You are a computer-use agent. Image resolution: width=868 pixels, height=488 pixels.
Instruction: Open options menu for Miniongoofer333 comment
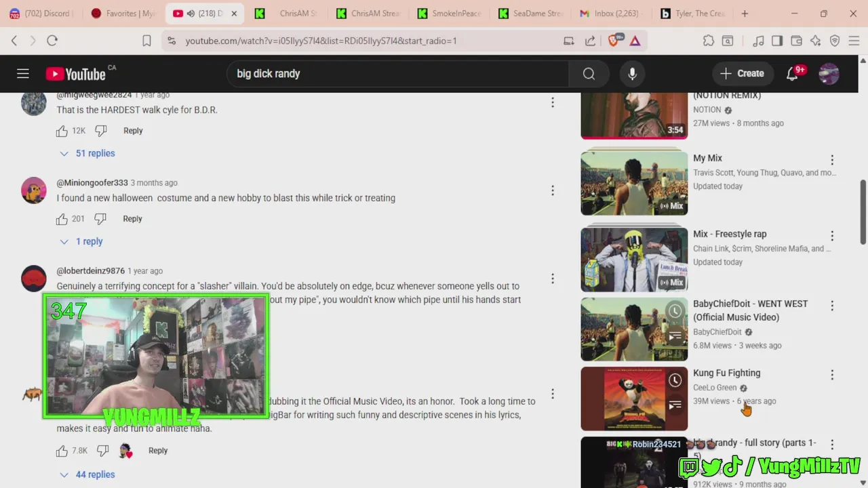pos(553,190)
